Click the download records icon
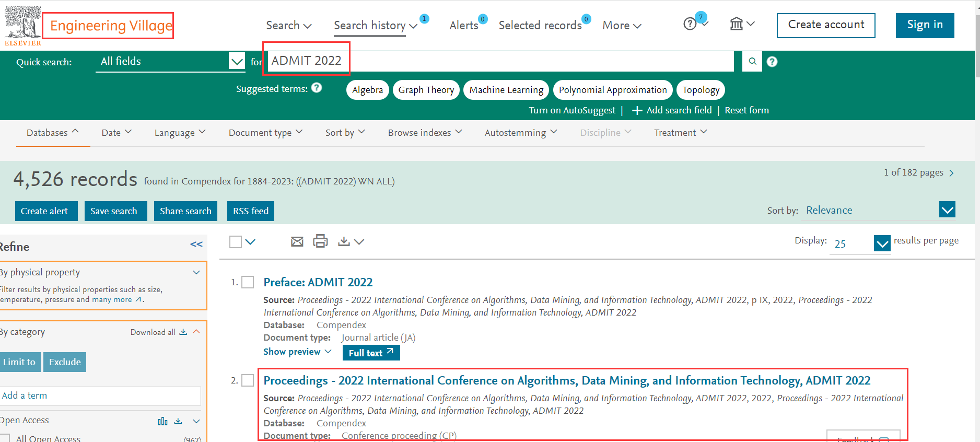The image size is (980, 442). point(344,241)
